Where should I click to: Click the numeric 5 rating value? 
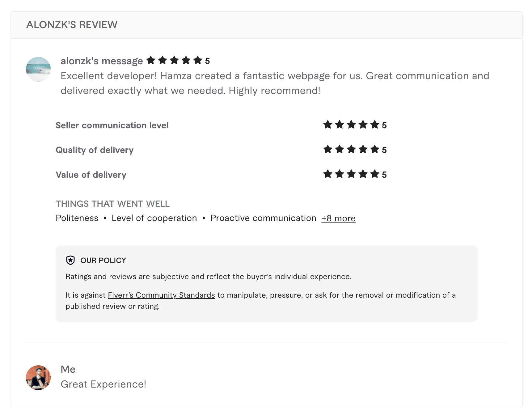208,61
